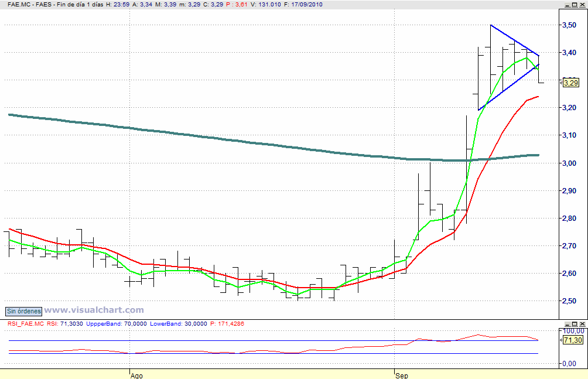
Task: Click the Sep month label on time axis
Action: (402, 375)
